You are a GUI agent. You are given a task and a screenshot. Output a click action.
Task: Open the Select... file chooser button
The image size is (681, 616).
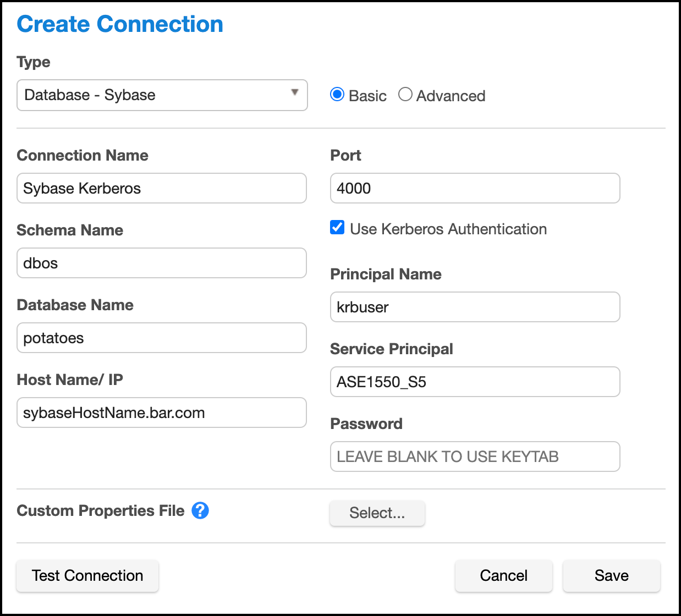[377, 513]
